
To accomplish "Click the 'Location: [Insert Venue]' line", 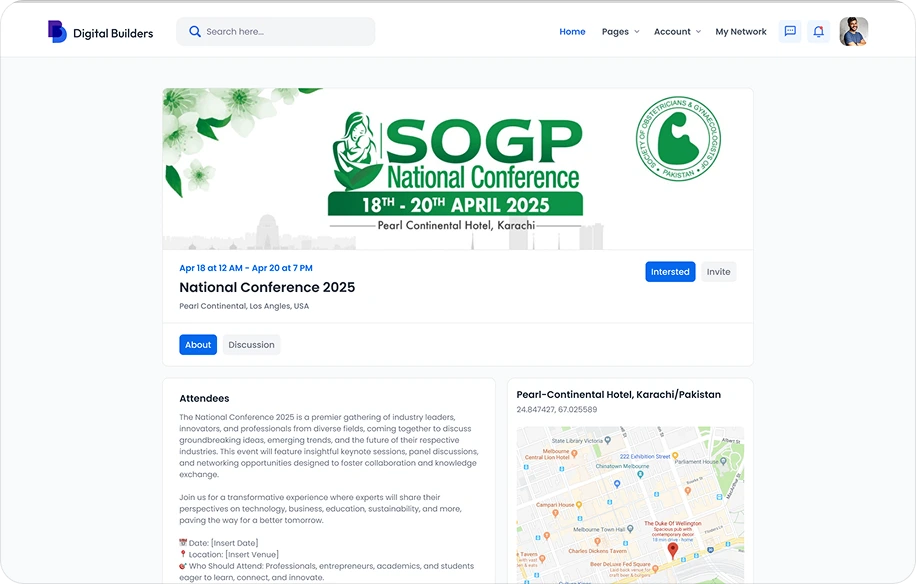I will point(229,554).
